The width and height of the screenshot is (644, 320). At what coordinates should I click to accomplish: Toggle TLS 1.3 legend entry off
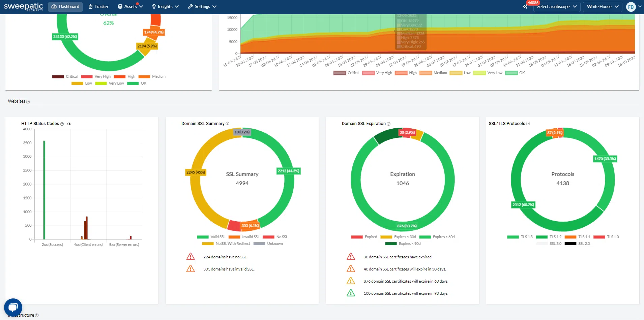coord(520,237)
